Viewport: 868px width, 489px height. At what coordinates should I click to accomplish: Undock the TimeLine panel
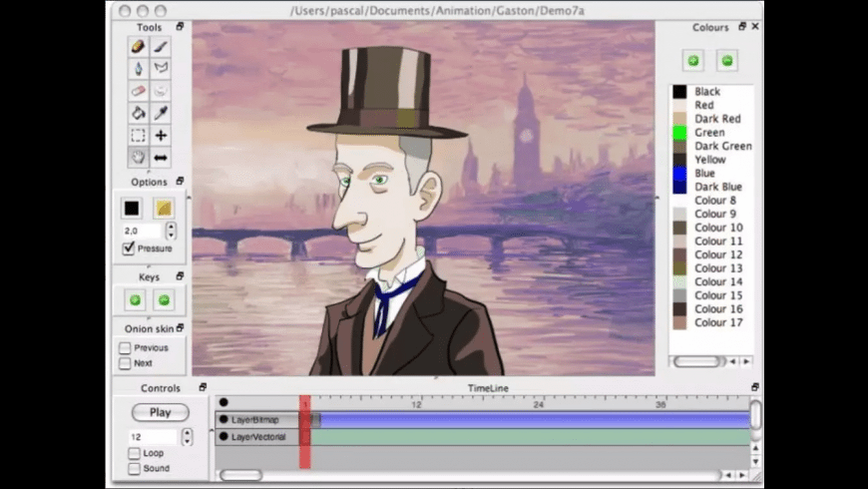[755, 387]
